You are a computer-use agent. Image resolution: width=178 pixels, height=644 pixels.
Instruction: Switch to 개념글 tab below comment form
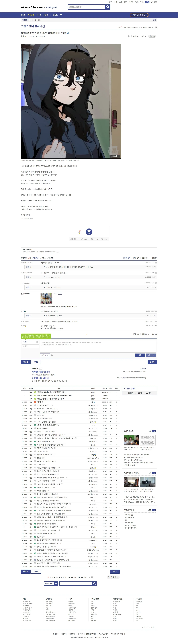(x=36, y=362)
